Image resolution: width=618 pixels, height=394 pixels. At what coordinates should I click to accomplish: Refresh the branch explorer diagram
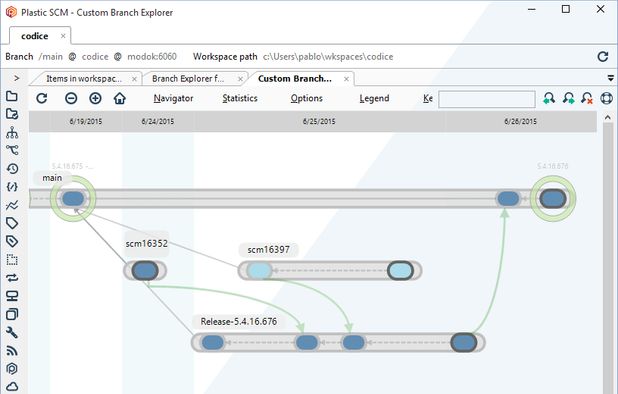(x=42, y=98)
